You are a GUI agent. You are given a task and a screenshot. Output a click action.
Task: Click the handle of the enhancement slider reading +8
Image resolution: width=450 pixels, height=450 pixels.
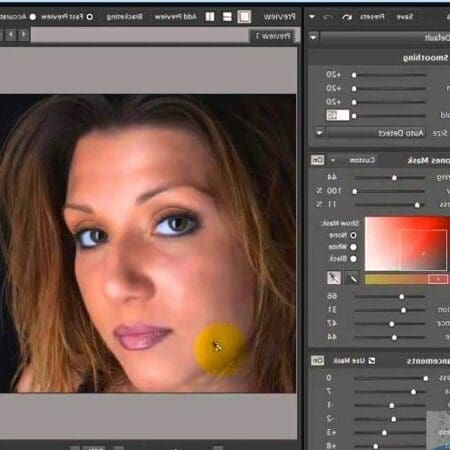click(x=376, y=446)
